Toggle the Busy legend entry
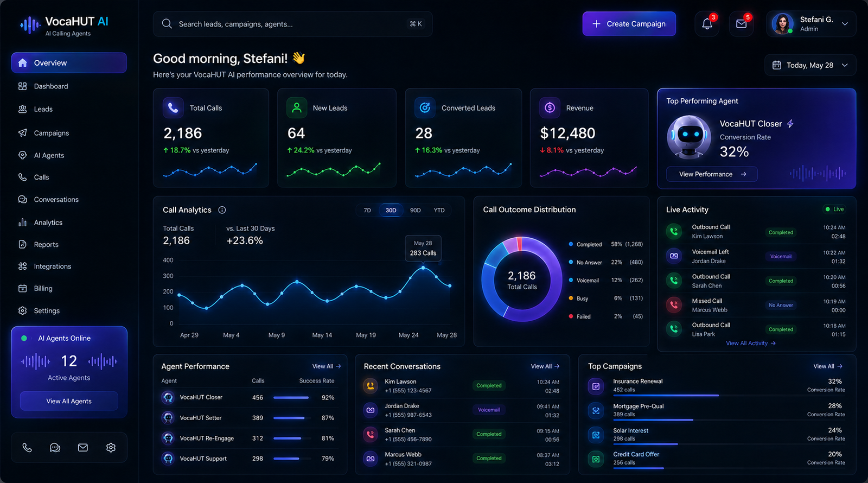The height and width of the screenshot is (483, 868). [x=605, y=298]
